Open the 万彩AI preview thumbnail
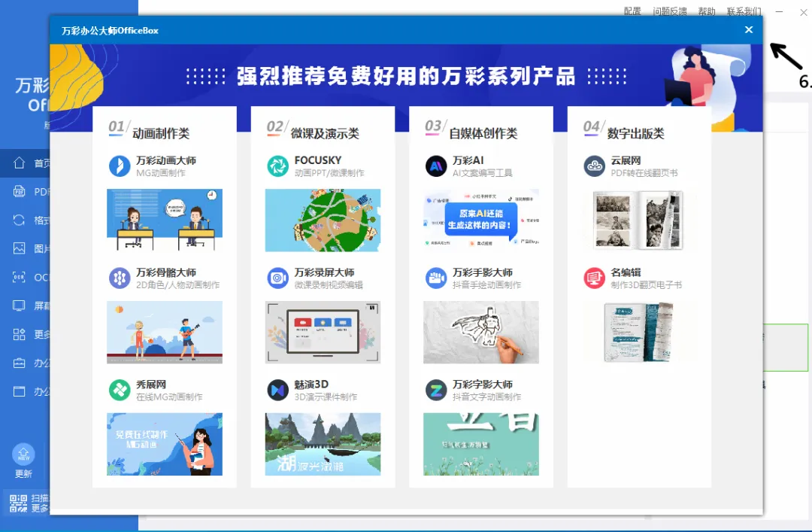Image resolution: width=812 pixels, height=532 pixels. tap(481, 220)
